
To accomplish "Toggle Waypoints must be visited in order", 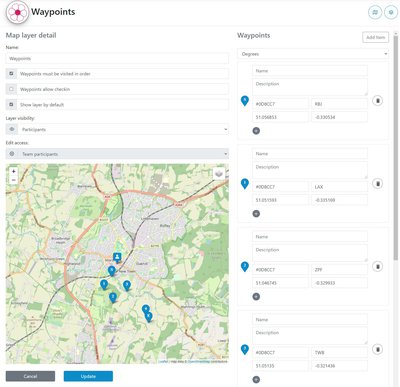I will point(12,73).
